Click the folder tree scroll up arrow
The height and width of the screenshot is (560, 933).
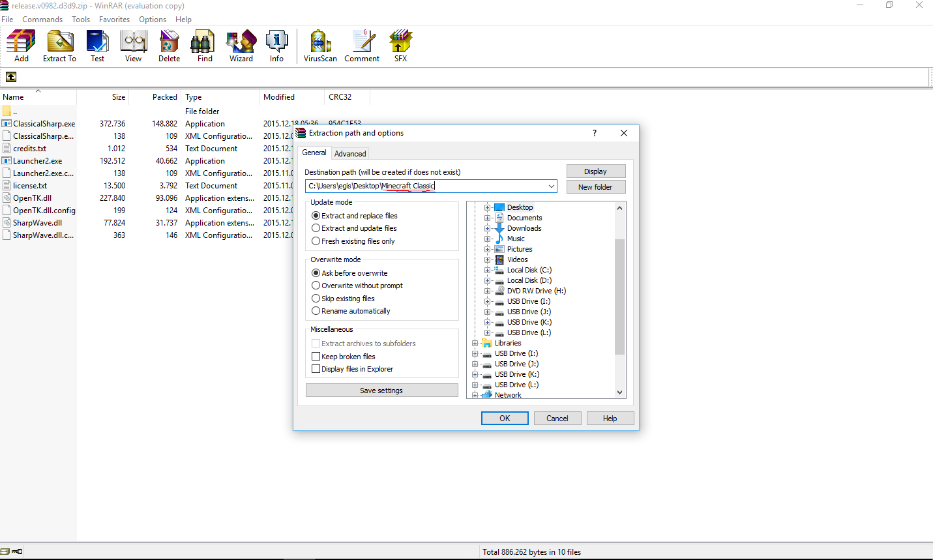620,207
